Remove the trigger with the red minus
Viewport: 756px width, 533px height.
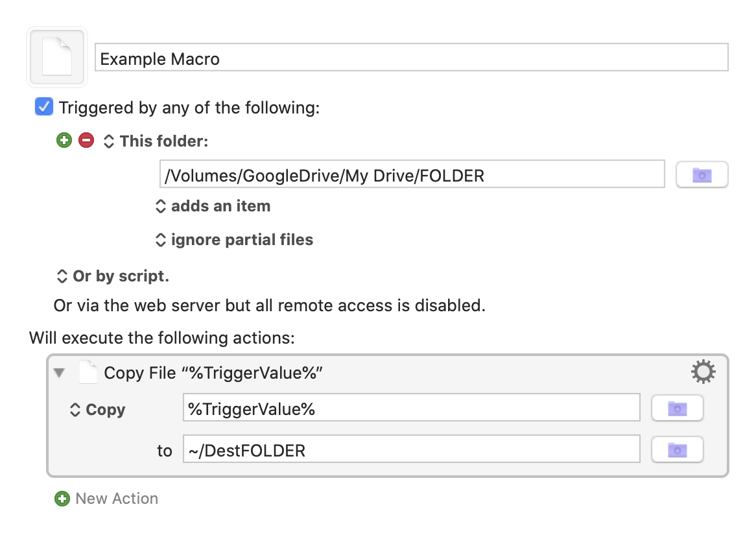pyautogui.click(x=86, y=141)
